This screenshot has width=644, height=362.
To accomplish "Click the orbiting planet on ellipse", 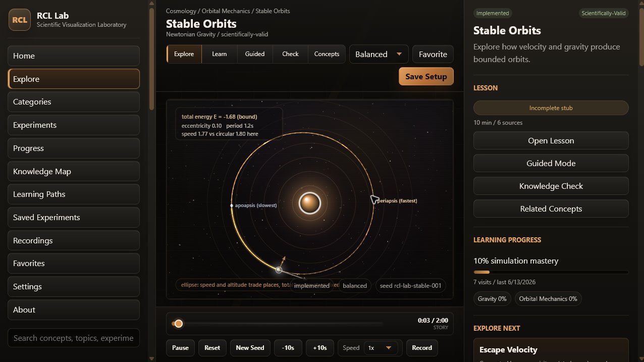I will [279, 270].
